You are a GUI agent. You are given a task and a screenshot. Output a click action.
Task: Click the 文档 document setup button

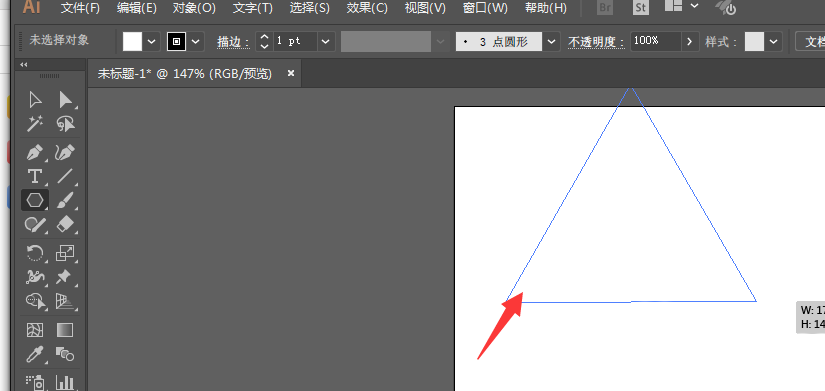point(811,42)
